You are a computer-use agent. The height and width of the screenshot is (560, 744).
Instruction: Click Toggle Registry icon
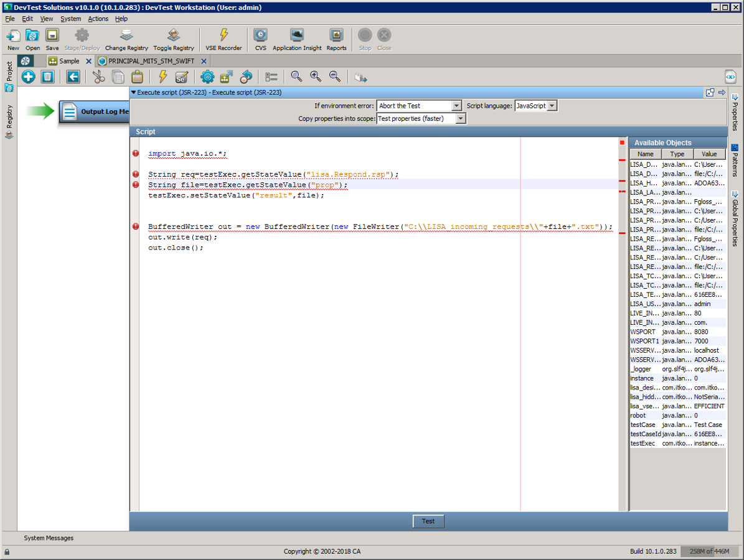coord(174,39)
